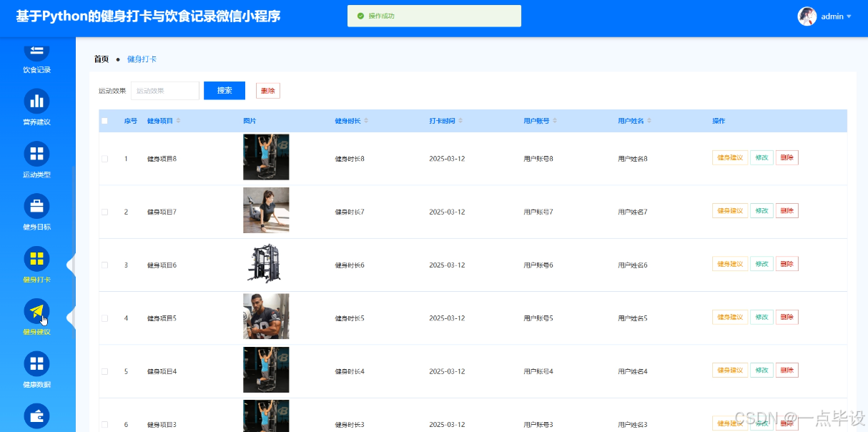Screen dimensions: 868x432
Task: Click 删除 for 健身项目4 row
Action: pos(787,370)
